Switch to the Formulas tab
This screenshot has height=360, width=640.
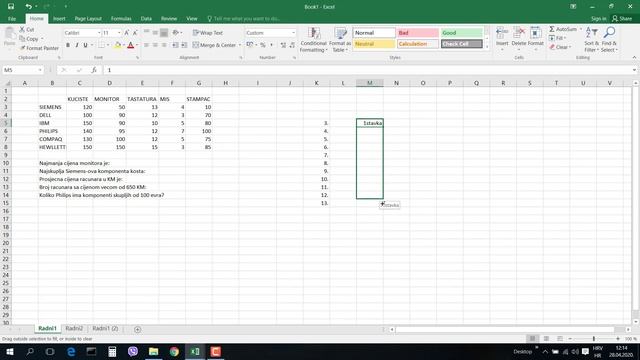coord(121,18)
